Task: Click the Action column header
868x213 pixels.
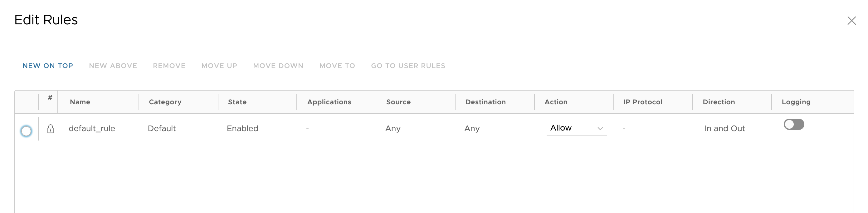Action: (556, 102)
